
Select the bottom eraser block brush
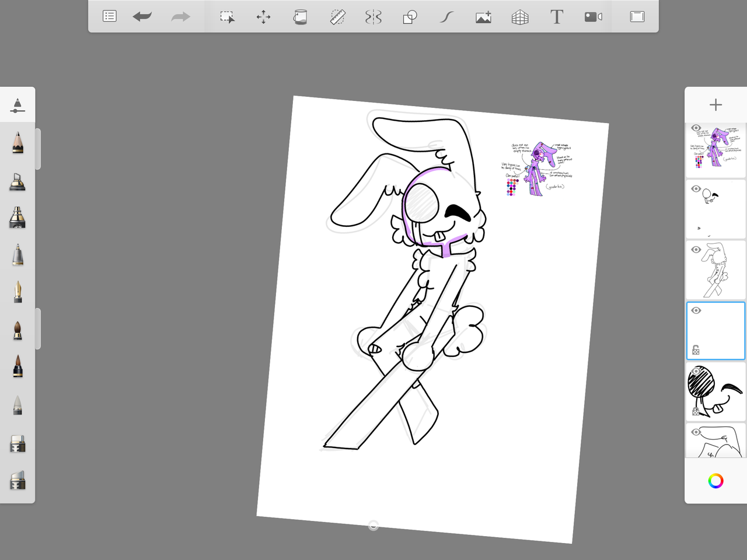click(x=18, y=480)
